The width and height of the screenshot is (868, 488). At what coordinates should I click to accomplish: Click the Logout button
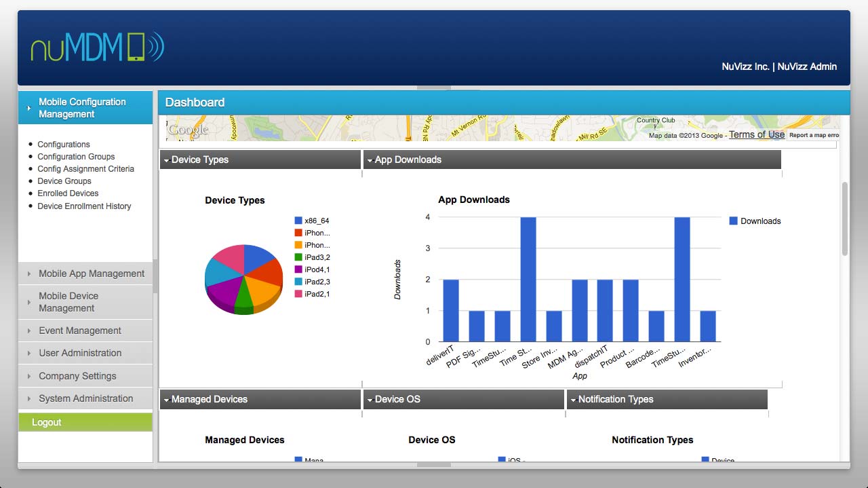(x=47, y=422)
